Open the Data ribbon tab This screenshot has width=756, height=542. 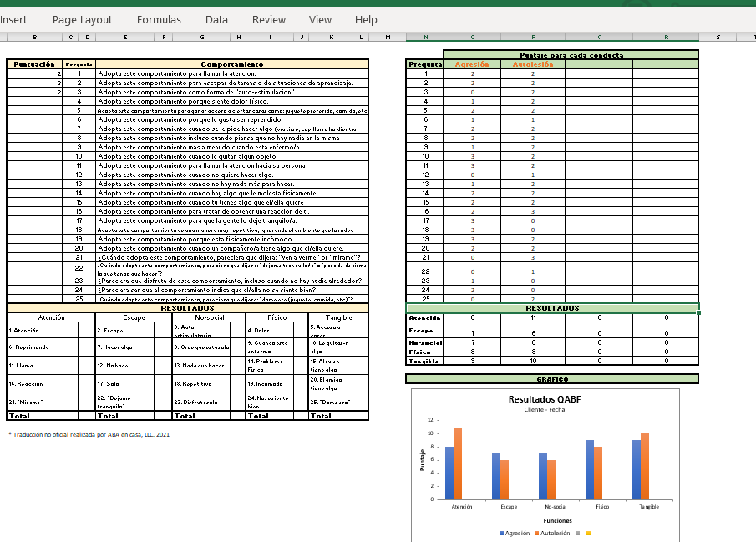tap(216, 19)
